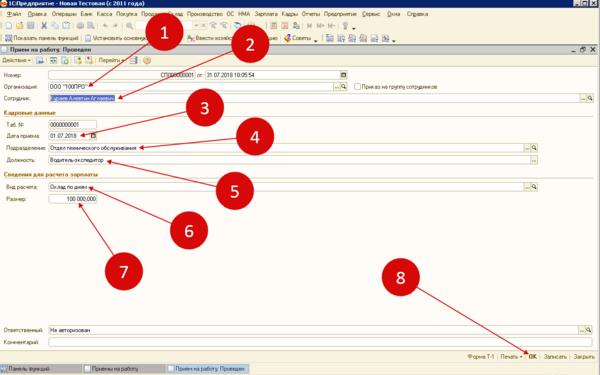Open calendar picker next to document date
The image size is (600, 375).
click(343, 75)
